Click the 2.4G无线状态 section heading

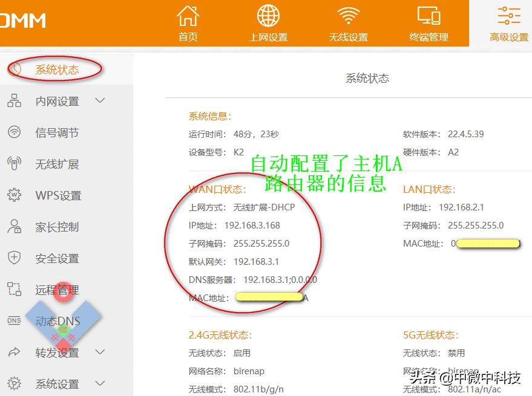click(x=220, y=336)
